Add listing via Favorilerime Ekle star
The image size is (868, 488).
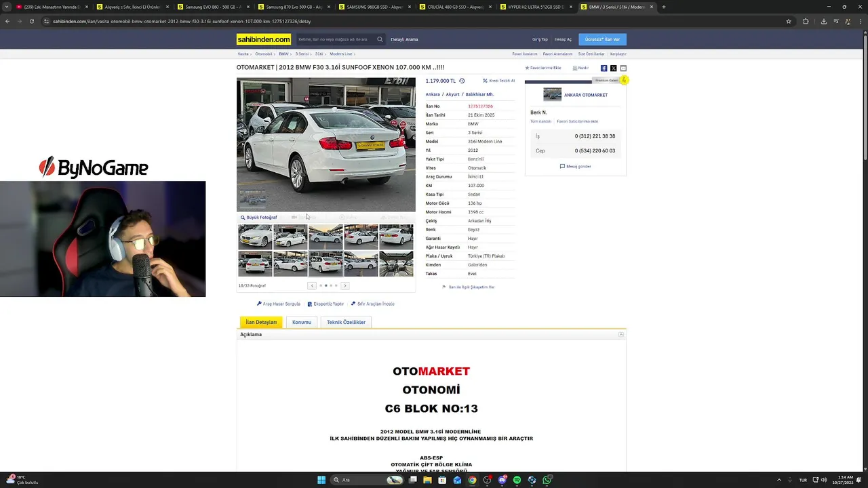(543, 68)
